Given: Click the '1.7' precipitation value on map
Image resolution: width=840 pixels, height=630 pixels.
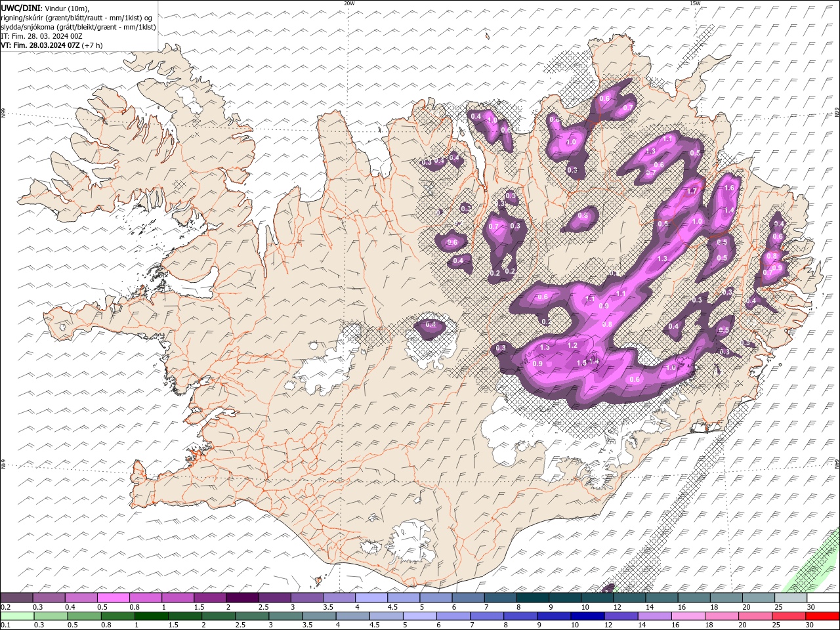Looking at the screenshot, I should tap(692, 191).
